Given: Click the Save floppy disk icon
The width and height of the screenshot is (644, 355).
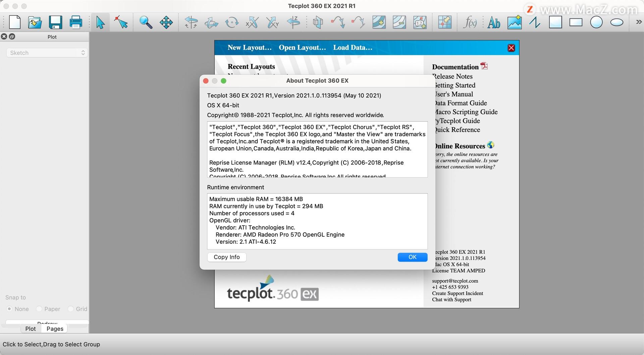Looking at the screenshot, I should [55, 22].
